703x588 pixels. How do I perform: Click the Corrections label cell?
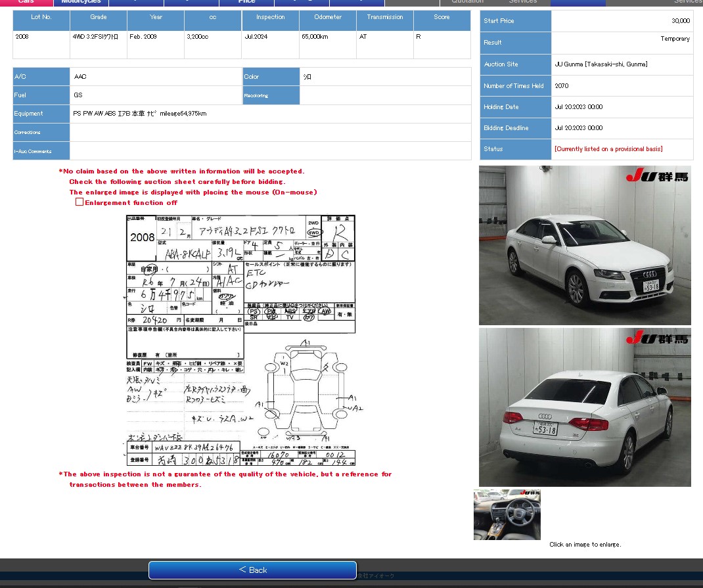pyautogui.click(x=41, y=132)
